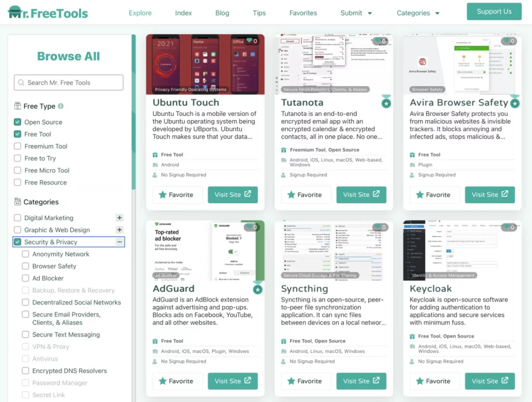Click the heart icon on Avira Browser Safety card
532x402 pixels.
coord(506,41)
